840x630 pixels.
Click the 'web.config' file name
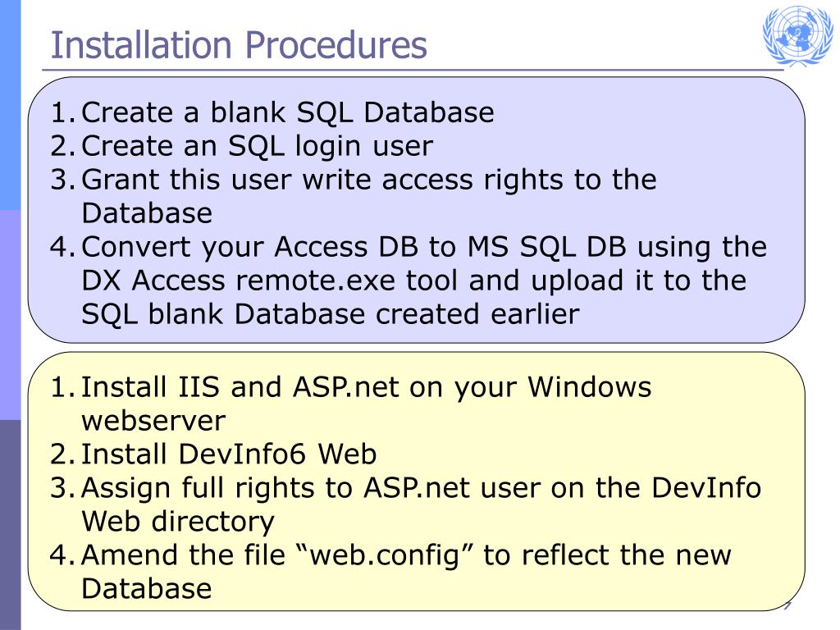click(385, 555)
